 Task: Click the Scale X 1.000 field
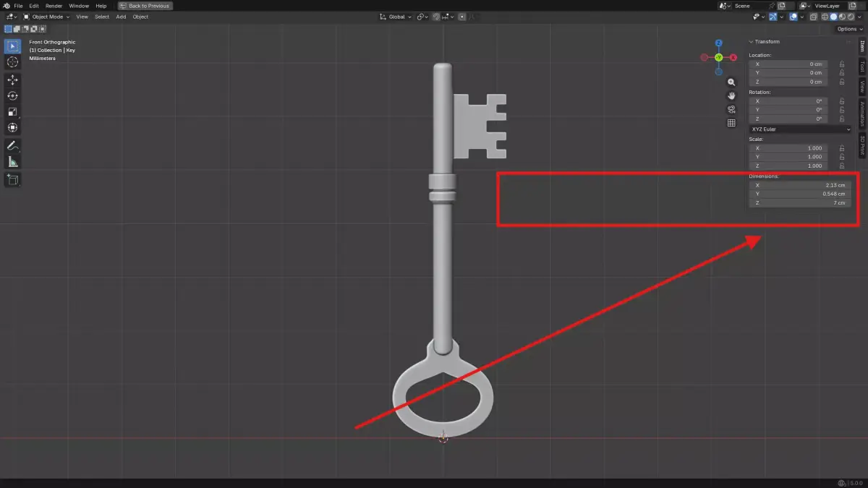[x=788, y=148]
